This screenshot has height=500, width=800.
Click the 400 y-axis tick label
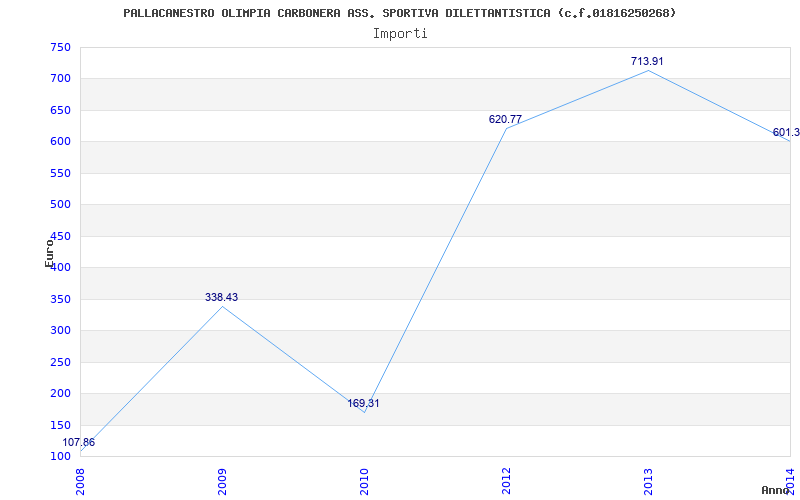click(x=60, y=268)
